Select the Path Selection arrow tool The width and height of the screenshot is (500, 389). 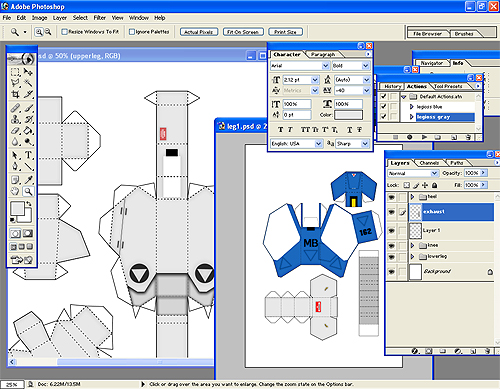pos(15,155)
